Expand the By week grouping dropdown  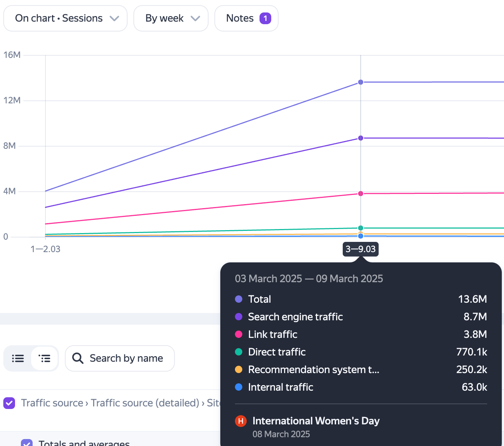click(x=171, y=18)
